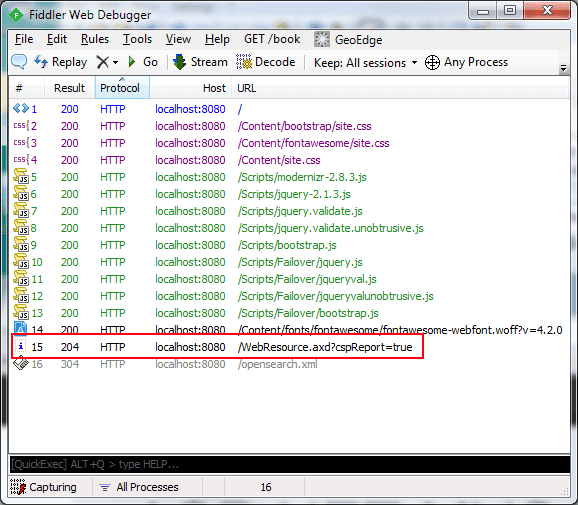
Task: Click the JS icon of session 6
Action: tap(21, 193)
